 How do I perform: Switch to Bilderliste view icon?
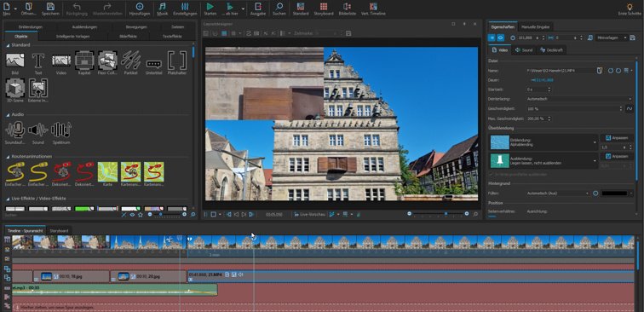(x=347, y=7)
